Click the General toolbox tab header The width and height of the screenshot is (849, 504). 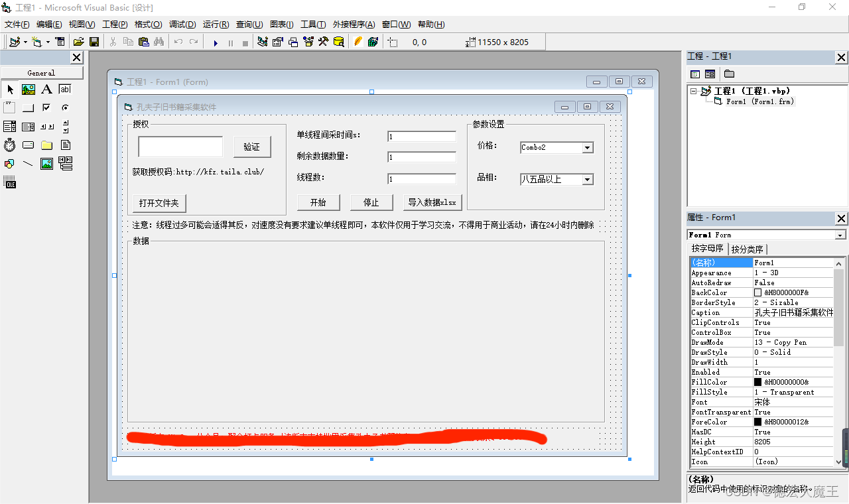pyautogui.click(x=42, y=73)
